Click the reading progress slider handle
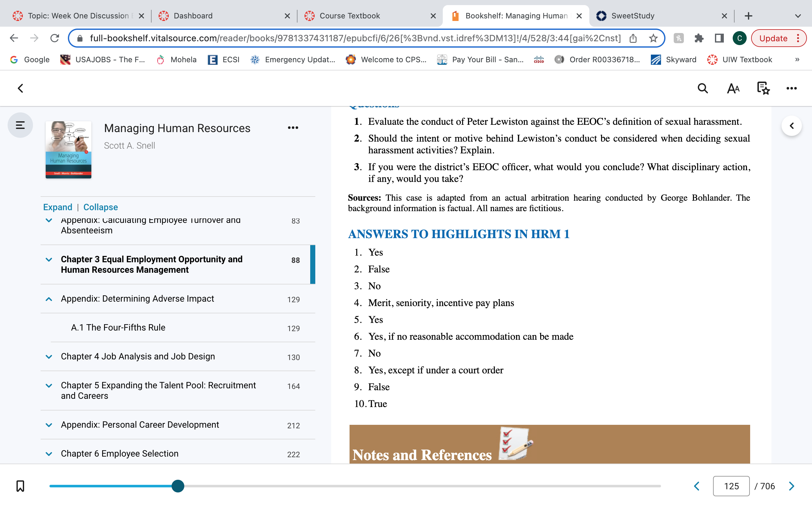 tap(178, 486)
